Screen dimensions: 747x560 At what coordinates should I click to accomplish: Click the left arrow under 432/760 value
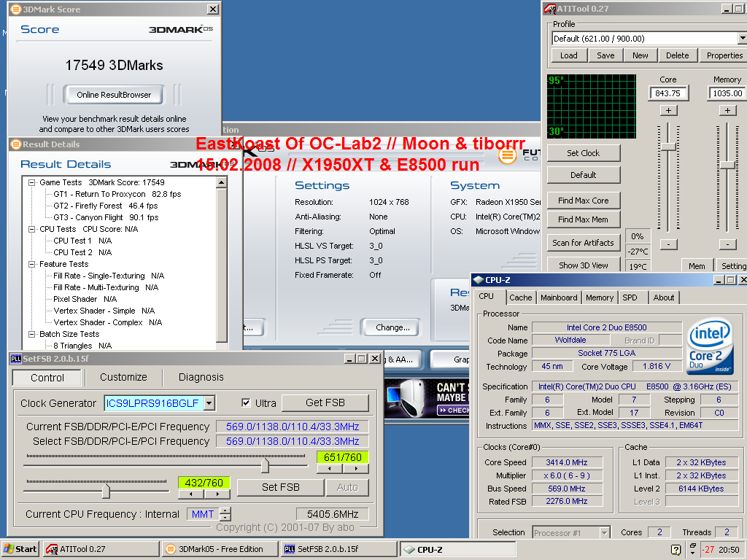click(x=191, y=494)
